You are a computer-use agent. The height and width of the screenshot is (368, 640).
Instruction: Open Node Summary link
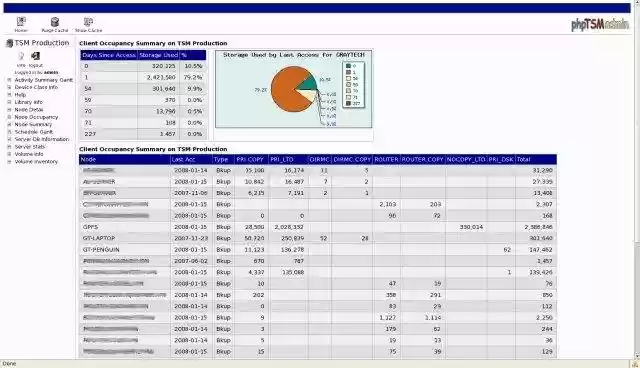click(x=33, y=124)
